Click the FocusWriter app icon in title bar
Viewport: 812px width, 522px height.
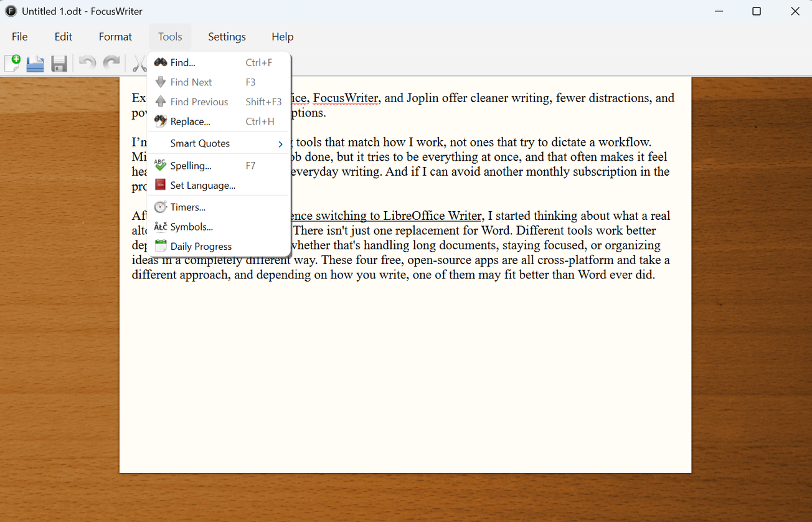point(11,11)
